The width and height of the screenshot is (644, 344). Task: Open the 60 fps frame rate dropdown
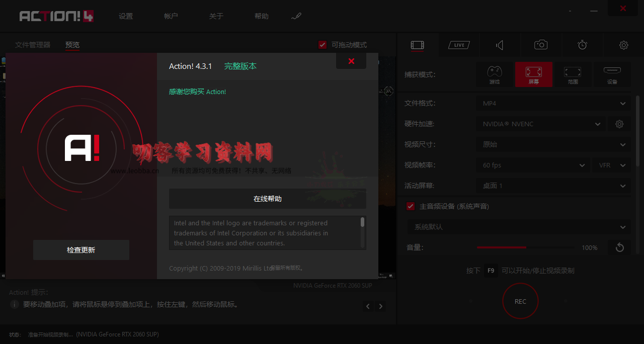coord(533,165)
